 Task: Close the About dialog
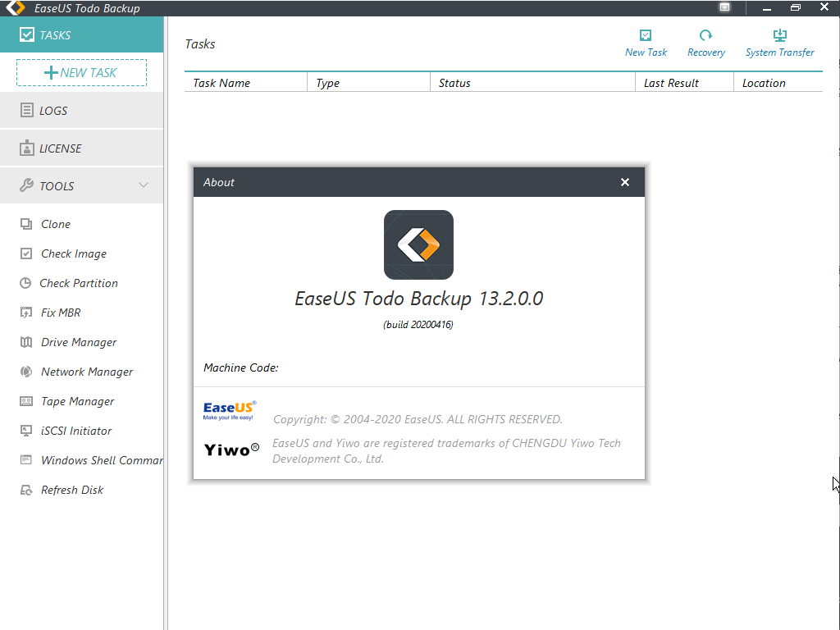(624, 182)
